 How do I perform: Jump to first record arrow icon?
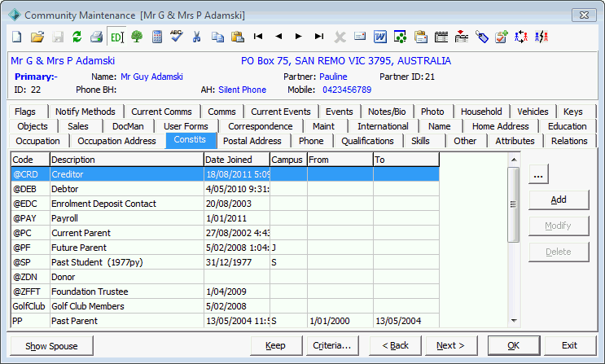tap(258, 37)
